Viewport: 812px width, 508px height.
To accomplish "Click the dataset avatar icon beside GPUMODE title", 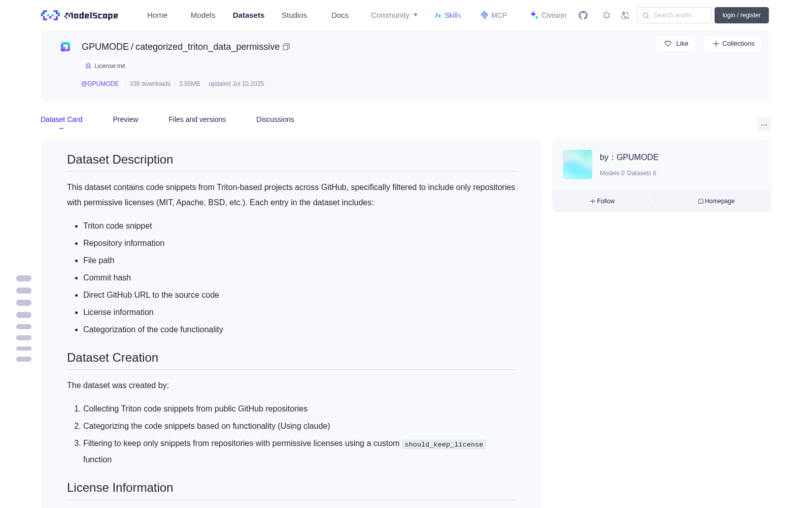I will pyautogui.click(x=65, y=47).
